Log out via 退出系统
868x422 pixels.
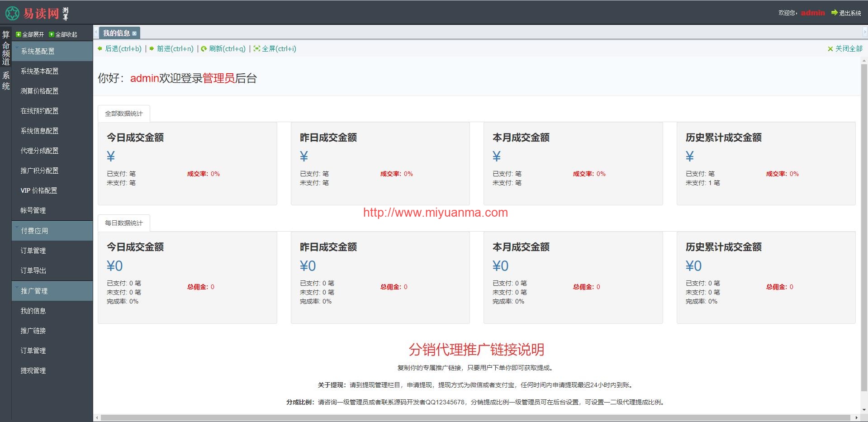(x=846, y=13)
